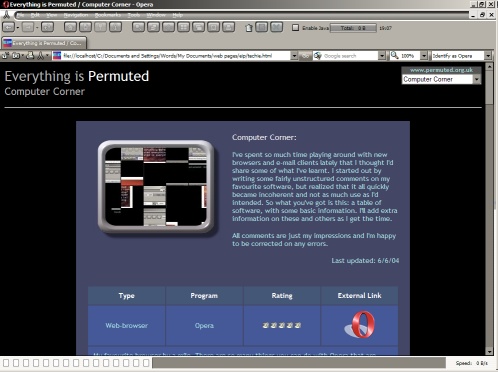Click the Type column header
This screenshot has width=498, height=372.
pyautogui.click(x=126, y=296)
